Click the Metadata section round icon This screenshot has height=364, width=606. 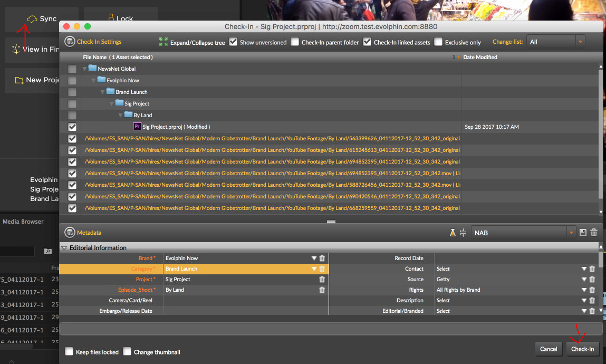pos(70,233)
